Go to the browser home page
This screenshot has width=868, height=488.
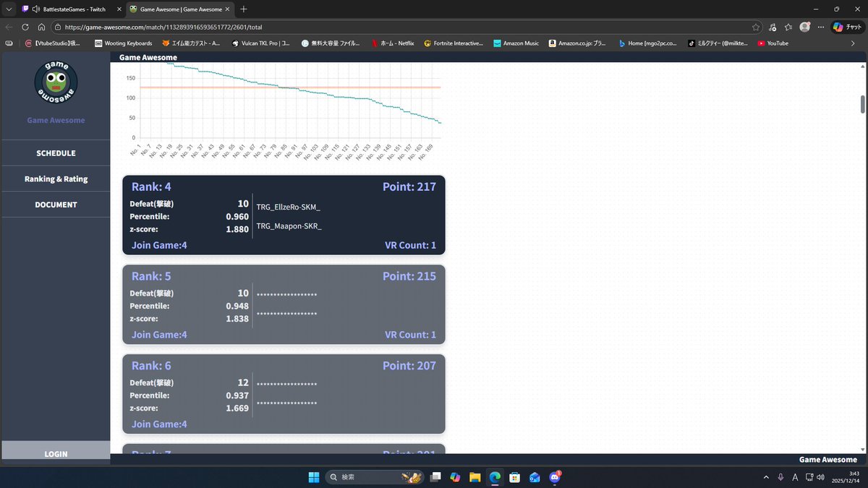(41, 27)
